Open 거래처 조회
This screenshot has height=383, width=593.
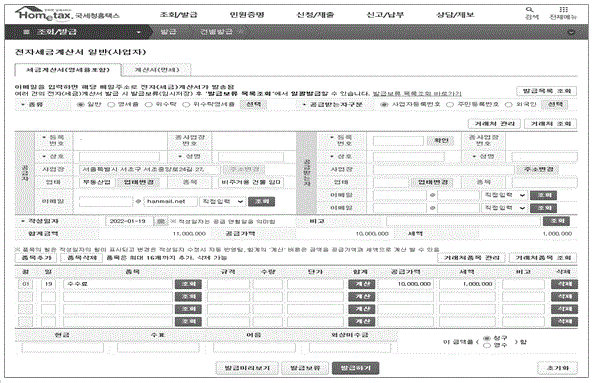point(550,124)
